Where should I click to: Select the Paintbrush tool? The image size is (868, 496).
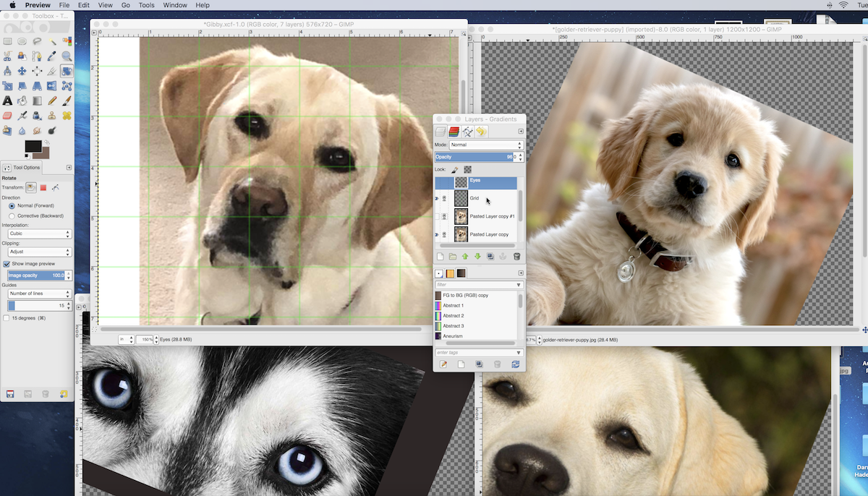67,101
